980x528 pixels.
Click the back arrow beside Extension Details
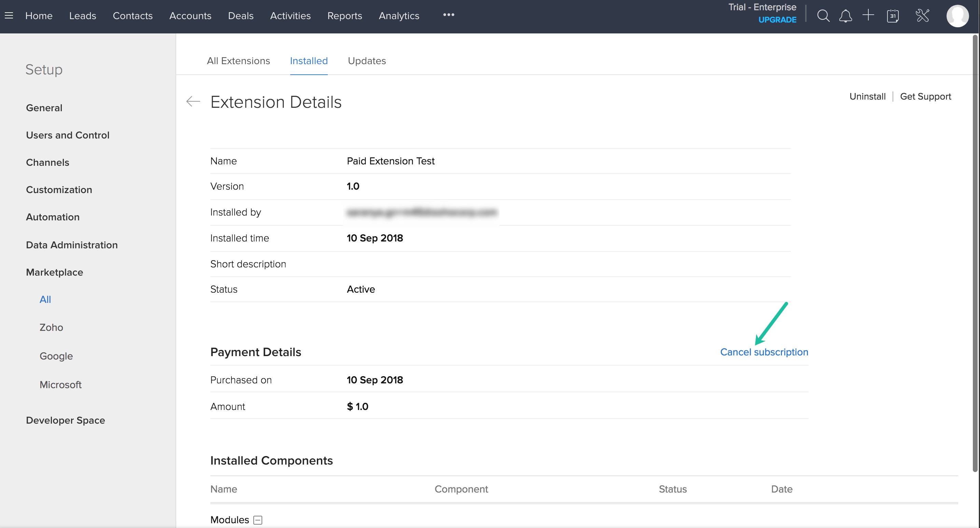coord(193,102)
